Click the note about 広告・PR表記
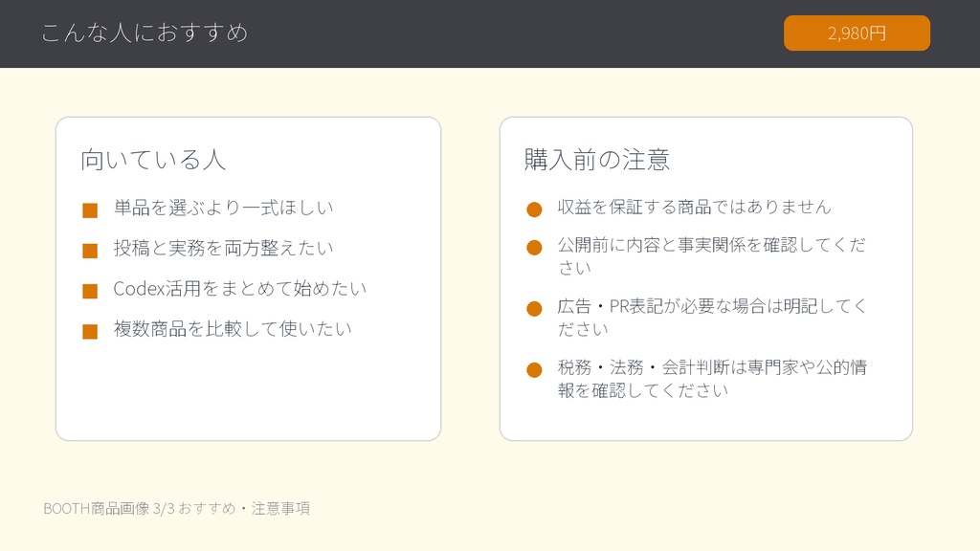The height and width of the screenshot is (551, 980). (712, 318)
